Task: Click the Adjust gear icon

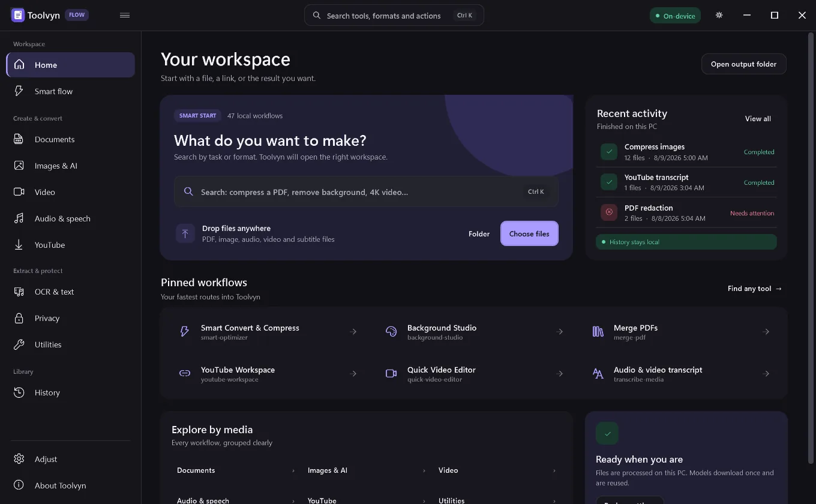Action: (x=19, y=459)
